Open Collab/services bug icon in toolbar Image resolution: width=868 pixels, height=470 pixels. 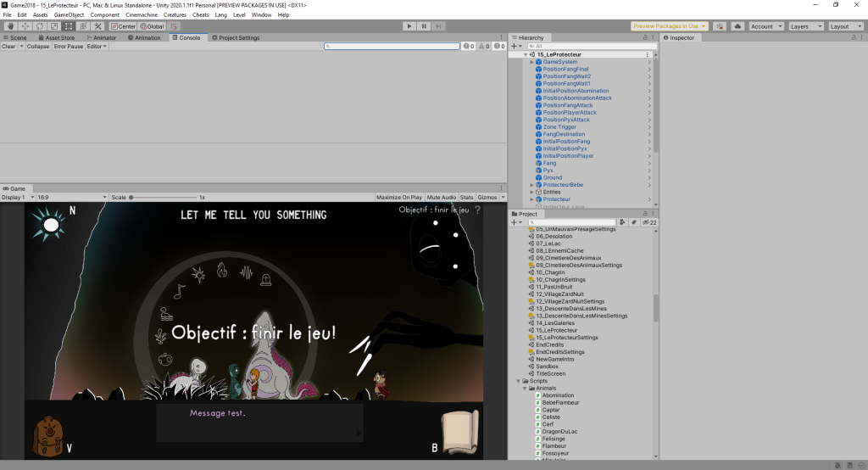point(720,26)
